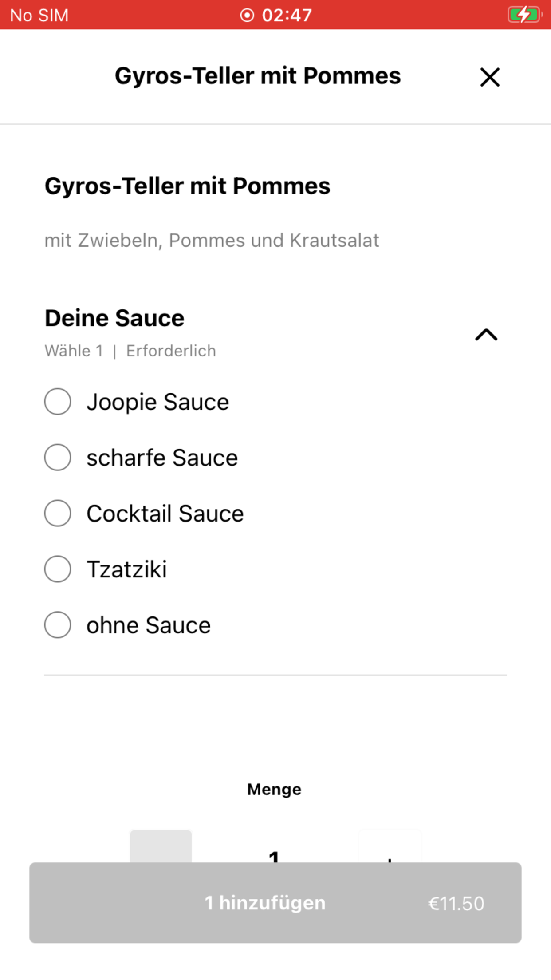
Task: Tap the €11.50 price on add button
Action: click(456, 904)
